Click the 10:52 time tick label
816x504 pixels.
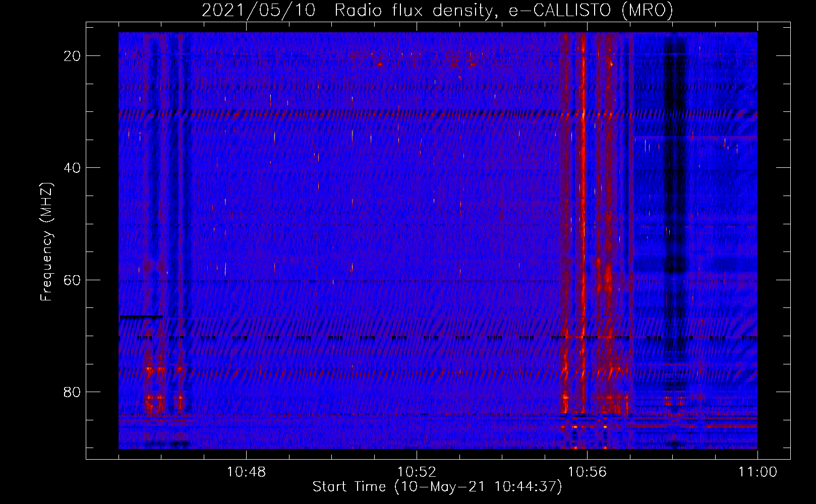(x=417, y=472)
